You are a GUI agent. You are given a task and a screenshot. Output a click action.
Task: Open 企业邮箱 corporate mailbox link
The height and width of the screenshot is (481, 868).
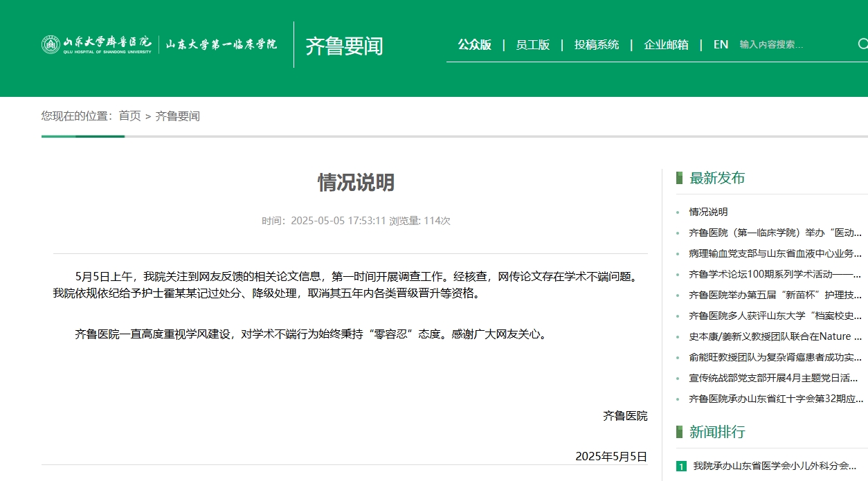[666, 44]
